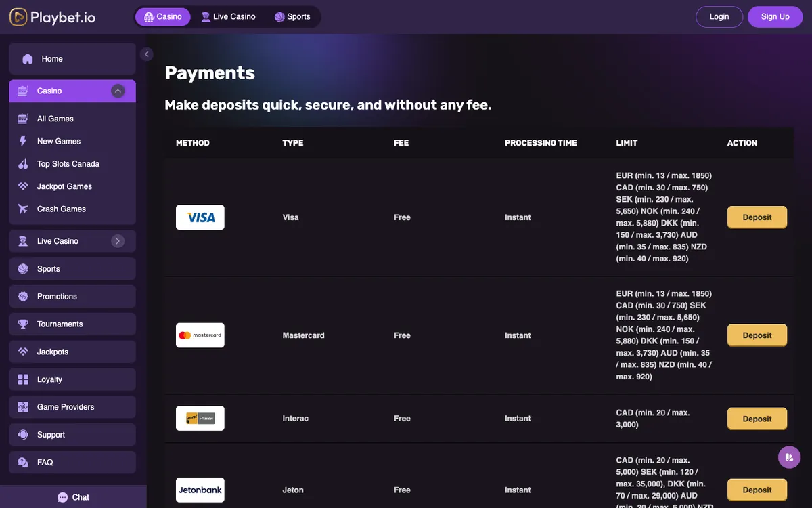Click the Casino slot machine sidebar icon
This screenshot has height=508, width=812.
click(23, 91)
